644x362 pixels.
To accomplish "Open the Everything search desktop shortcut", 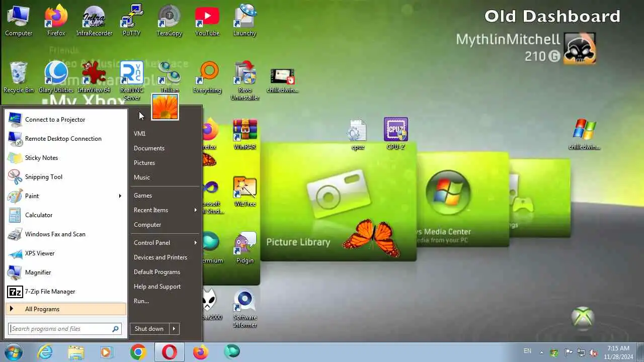I will click(207, 78).
